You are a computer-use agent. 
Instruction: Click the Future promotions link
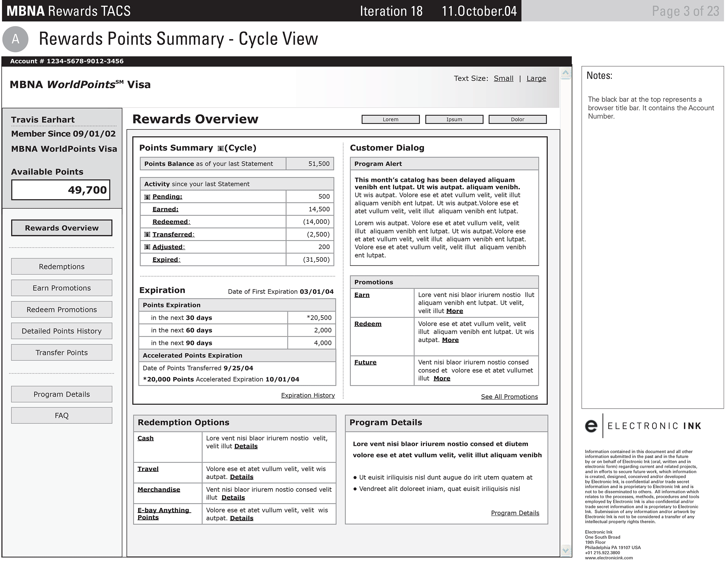click(x=365, y=362)
